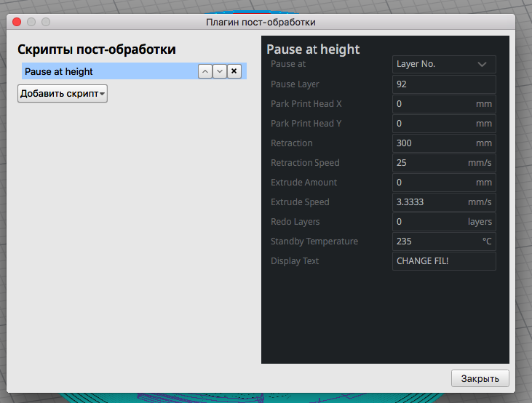Move Pause at height script up
Screen dimensions: 532x403
point(205,71)
